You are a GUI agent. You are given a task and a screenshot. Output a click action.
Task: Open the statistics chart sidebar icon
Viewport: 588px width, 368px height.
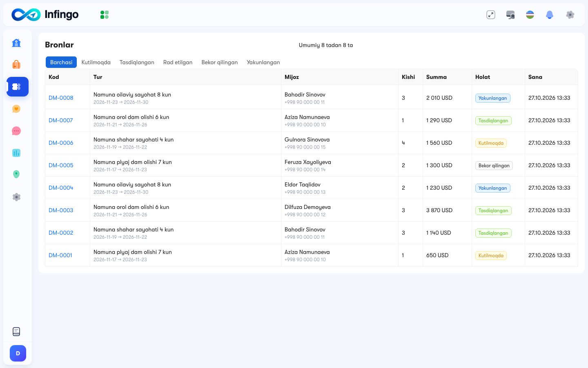click(x=16, y=153)
